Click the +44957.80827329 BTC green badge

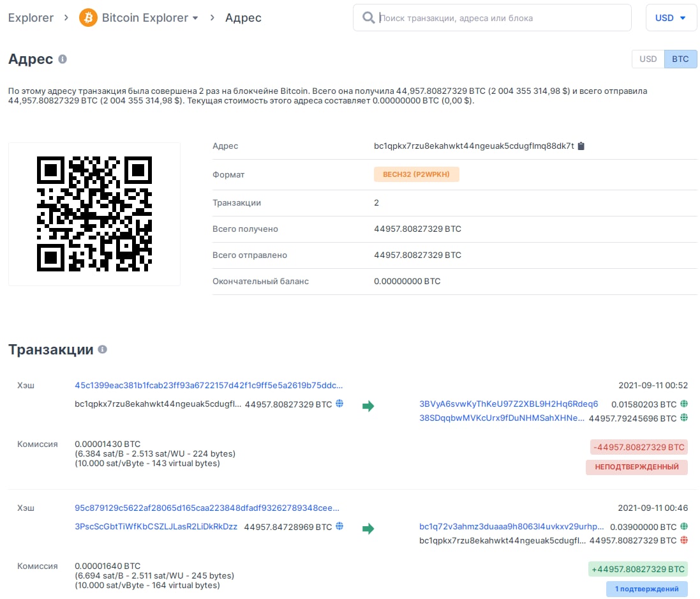[x=637, y=569]
